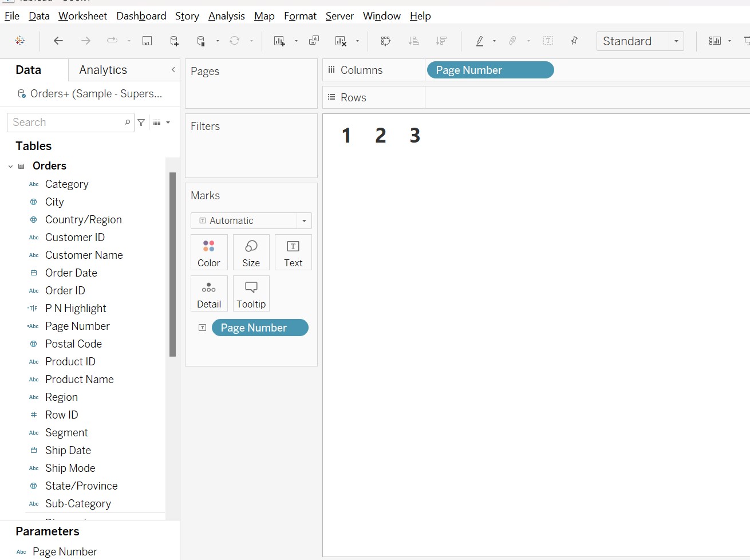The height and width of the screenshot is (560, 750).
Task: Click the Tooltip marks button
Action: tap(251, 294)
